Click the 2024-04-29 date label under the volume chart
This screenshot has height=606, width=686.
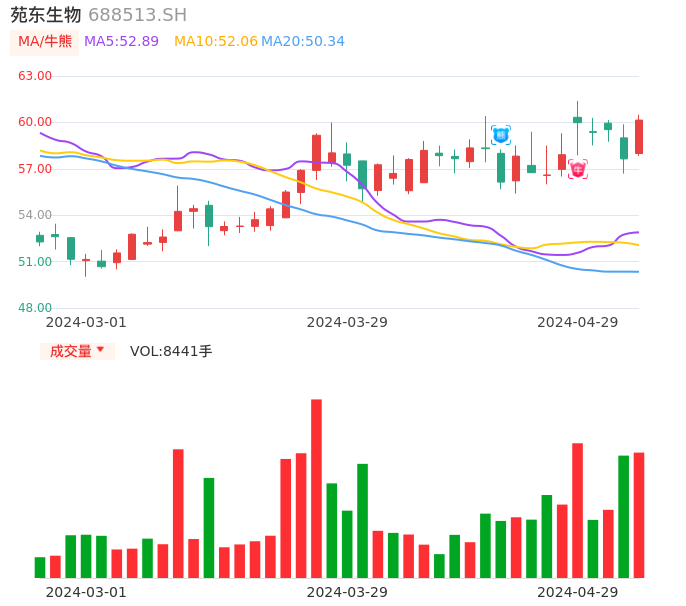pyautogui.click(x=578, y=592)
